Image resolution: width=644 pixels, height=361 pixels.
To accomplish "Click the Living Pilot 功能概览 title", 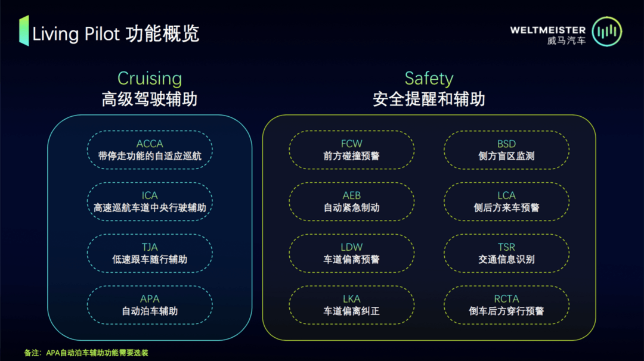I will point(116,33).
